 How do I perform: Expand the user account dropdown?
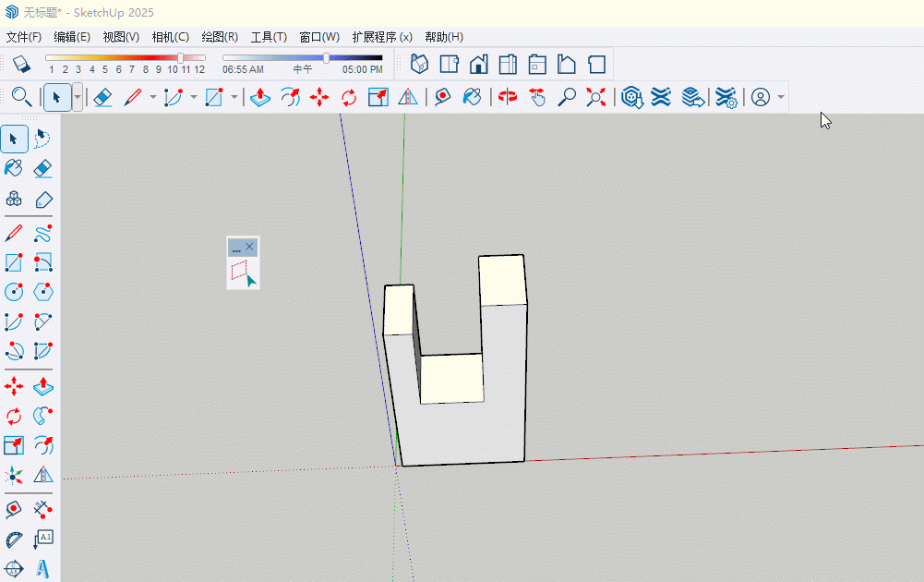click(x=781, y=97)
